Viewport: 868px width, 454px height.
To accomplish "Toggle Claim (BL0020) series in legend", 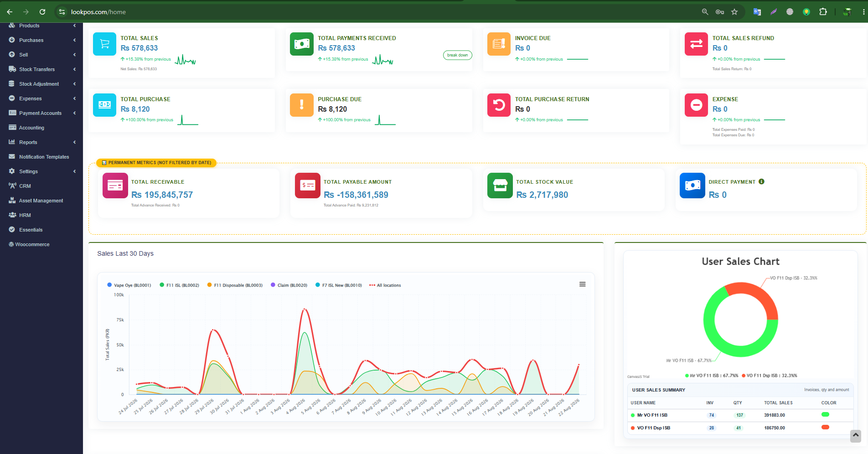I will coord(289,285).
